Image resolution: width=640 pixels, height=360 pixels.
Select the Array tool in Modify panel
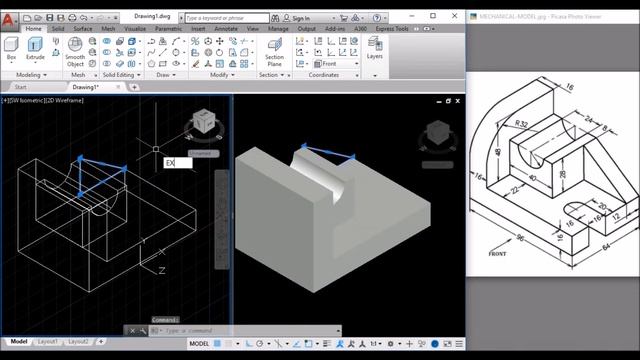pyautogui.click(x=244, y=64)
